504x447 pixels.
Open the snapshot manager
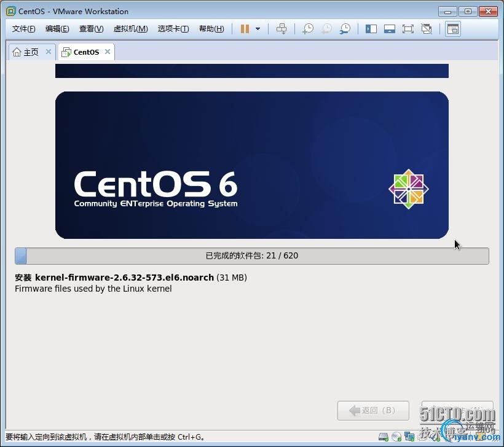click(x=345, y=29)
